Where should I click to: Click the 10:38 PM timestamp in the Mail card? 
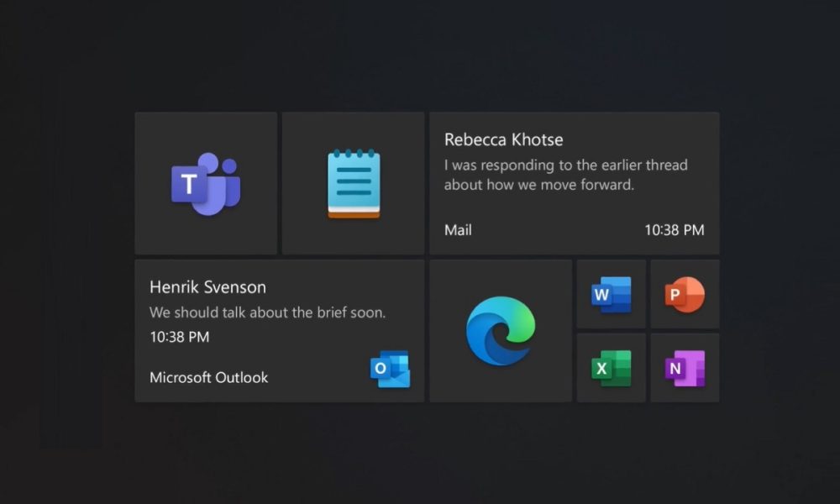pos(675,229)
